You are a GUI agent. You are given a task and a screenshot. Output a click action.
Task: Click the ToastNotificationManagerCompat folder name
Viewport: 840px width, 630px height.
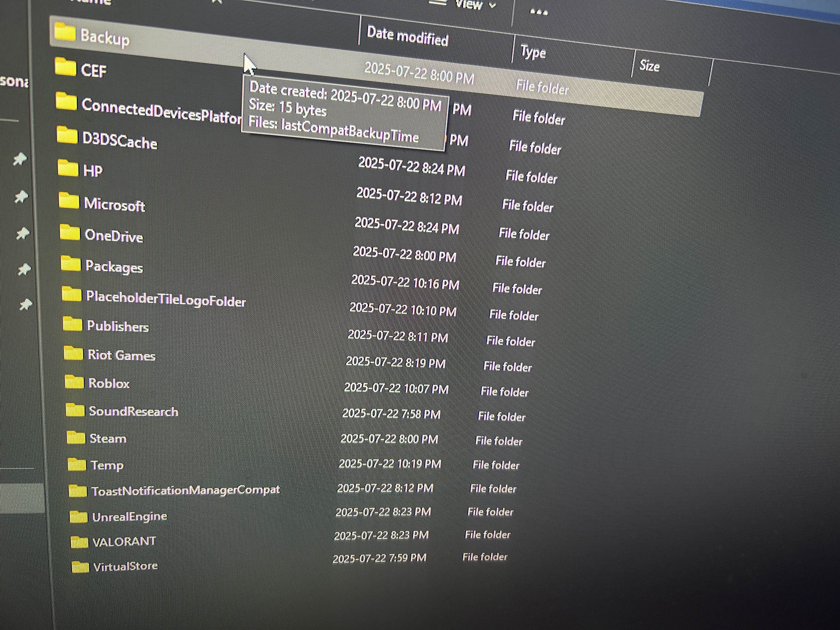click(x=186, y=490)
